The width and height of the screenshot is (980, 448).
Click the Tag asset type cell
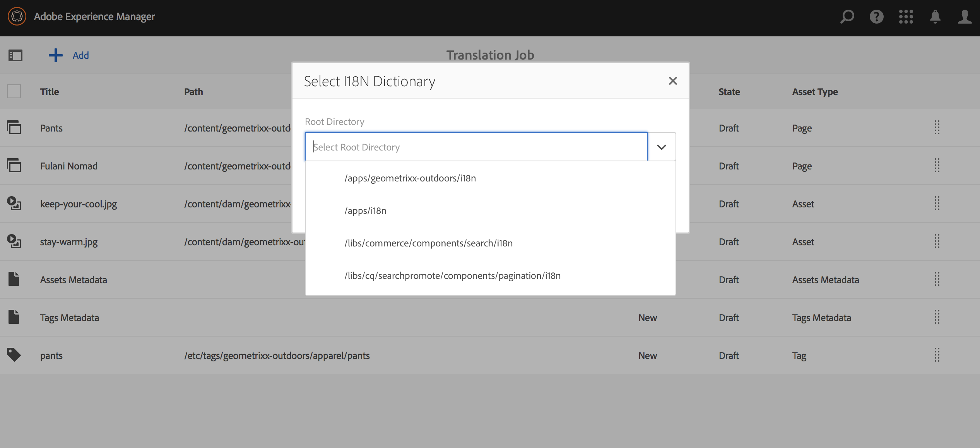799,356
